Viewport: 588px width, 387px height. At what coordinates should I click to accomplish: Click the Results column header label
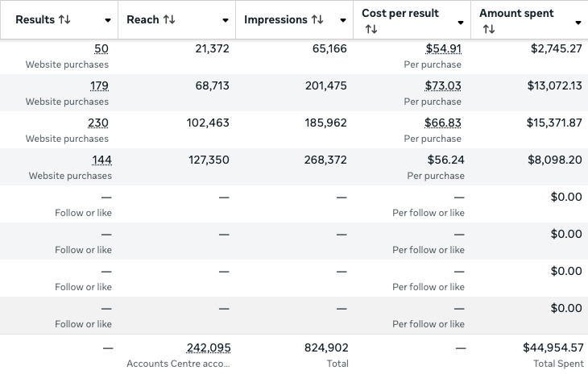[x=35, y=19]
